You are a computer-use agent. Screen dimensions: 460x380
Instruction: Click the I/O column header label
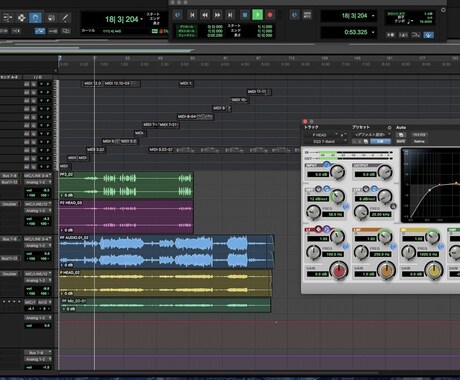click(x=37, y=77)
